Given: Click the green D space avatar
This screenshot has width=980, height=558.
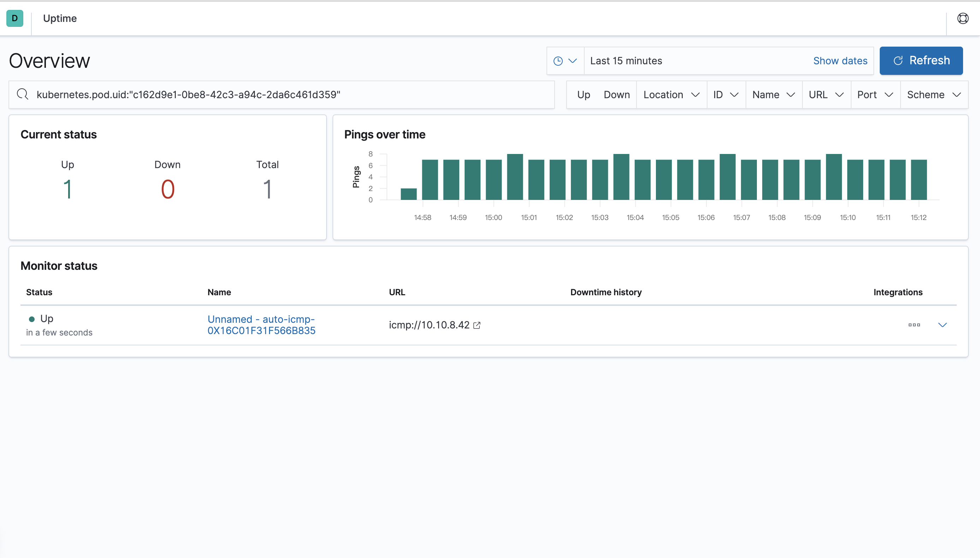Looking at the screenshot, I should 14,18.
